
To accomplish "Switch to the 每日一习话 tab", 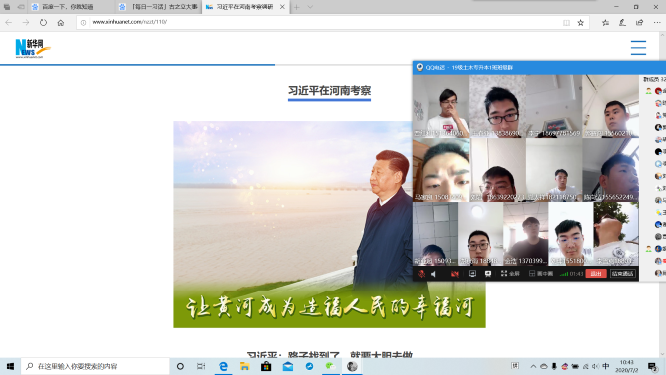I will coord(159,7).
